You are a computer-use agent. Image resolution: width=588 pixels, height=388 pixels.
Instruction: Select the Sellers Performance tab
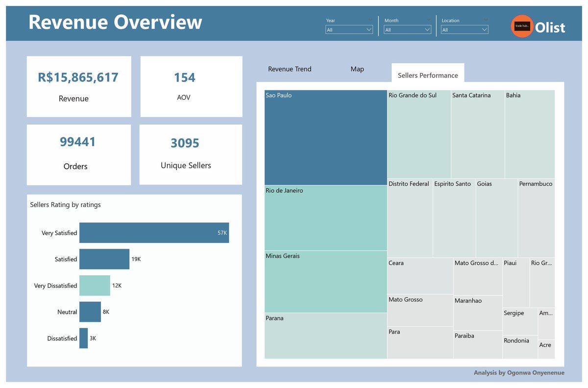[x=427, y=75]
